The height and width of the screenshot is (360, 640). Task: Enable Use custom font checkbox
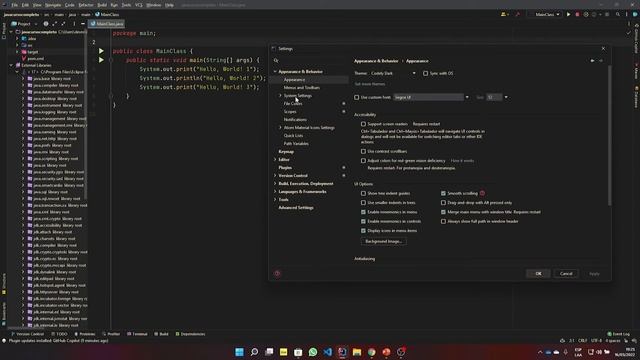[357, 98]
